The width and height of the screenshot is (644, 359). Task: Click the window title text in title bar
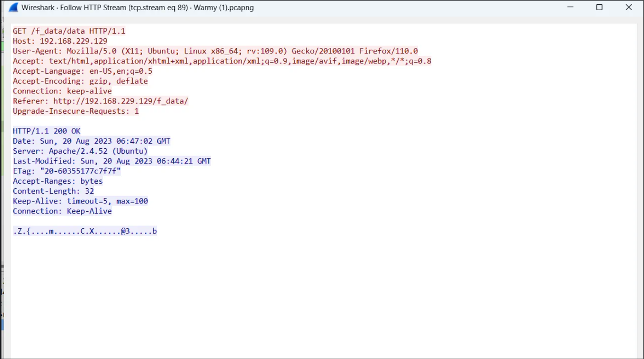point(137,8)
